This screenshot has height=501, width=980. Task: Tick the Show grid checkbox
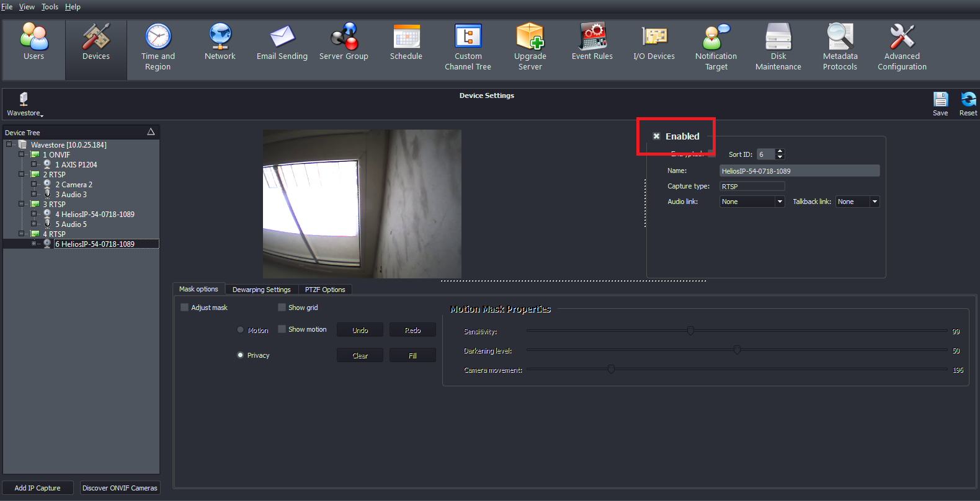(x=282, y=308)
